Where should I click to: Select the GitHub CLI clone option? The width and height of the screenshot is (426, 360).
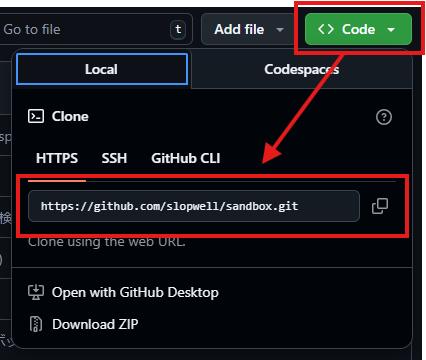[186, 158]
